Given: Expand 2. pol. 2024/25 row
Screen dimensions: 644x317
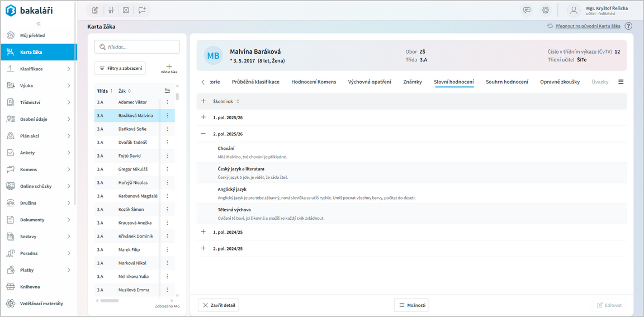Looking at the screenshot, I should point(203,248).
